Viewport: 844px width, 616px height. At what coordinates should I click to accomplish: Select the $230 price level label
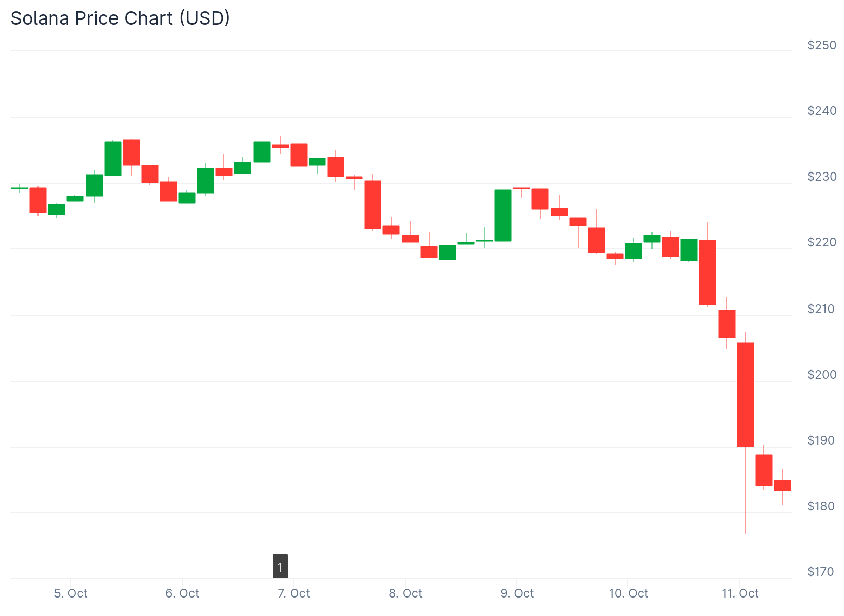click(821, 177)
